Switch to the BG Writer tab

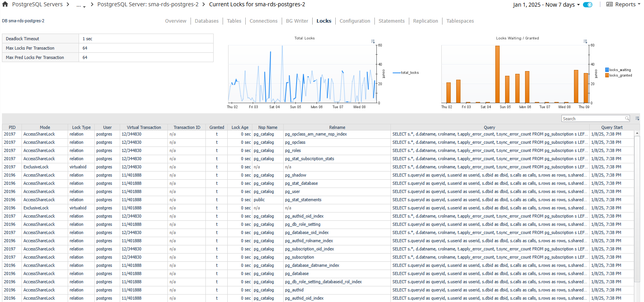[297, 21]
